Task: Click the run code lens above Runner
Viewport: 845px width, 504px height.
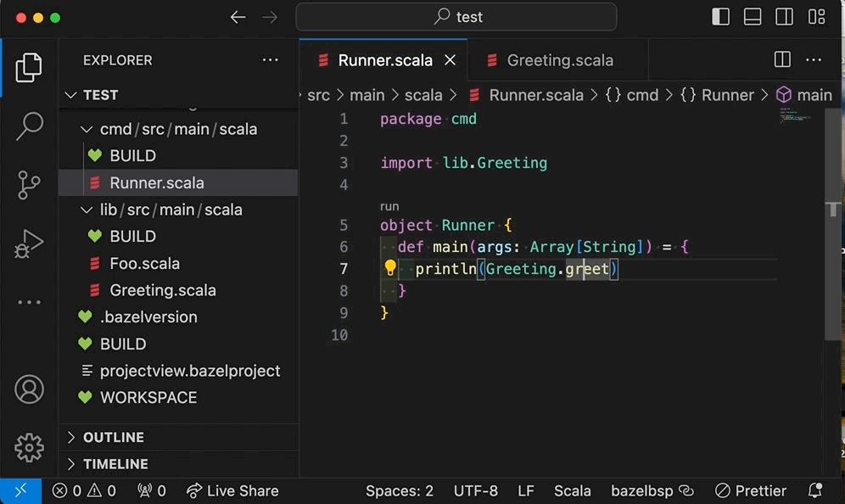Action: (389, 206)
